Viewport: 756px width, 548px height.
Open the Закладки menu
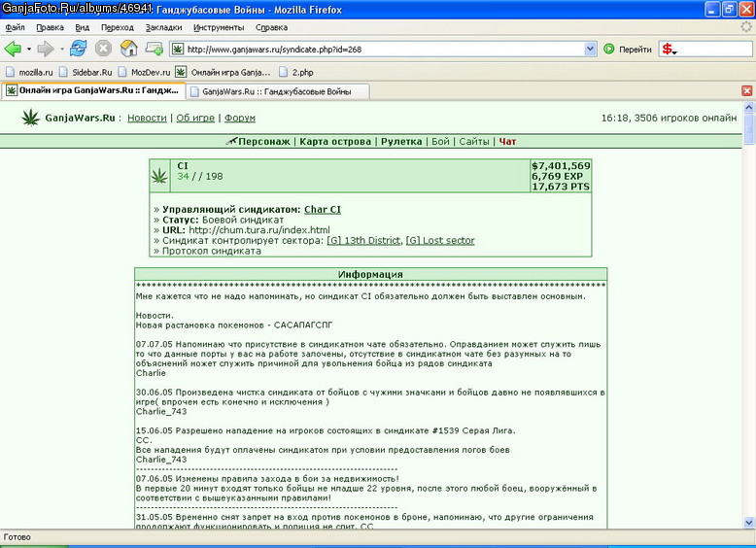click(x=164, y=27)
